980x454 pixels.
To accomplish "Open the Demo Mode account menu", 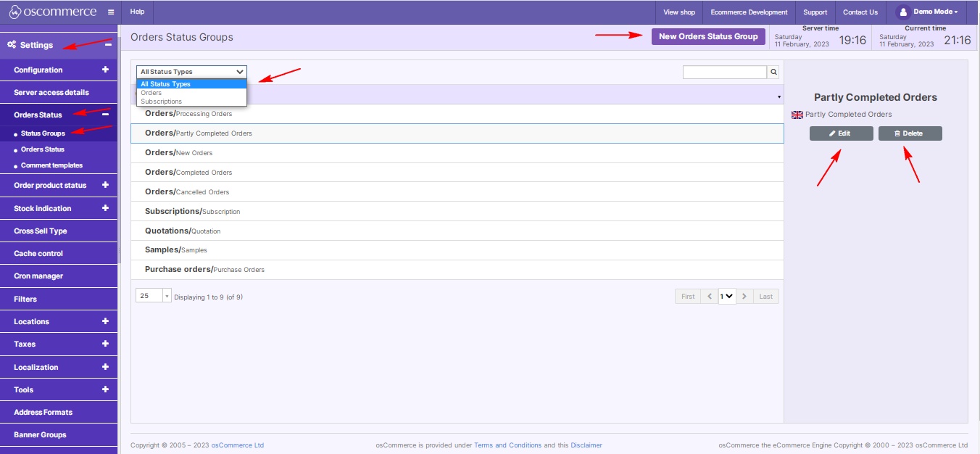I will pos(936,12).
